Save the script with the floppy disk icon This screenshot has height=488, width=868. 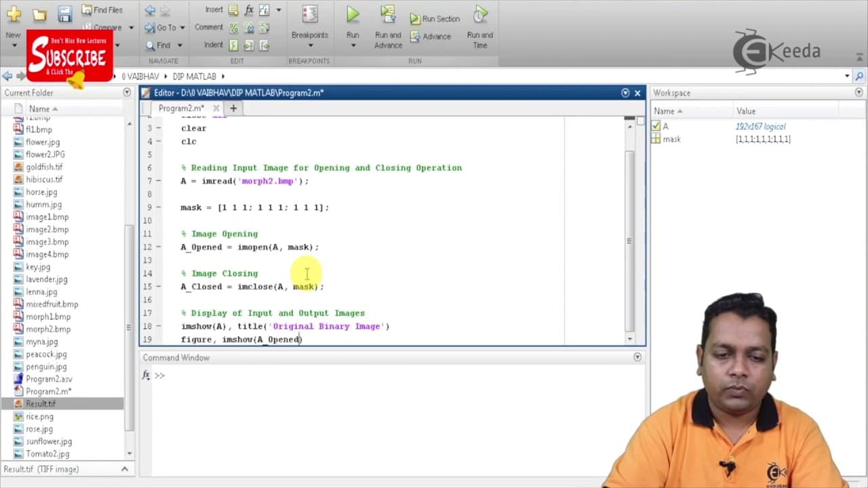(64, 14)
